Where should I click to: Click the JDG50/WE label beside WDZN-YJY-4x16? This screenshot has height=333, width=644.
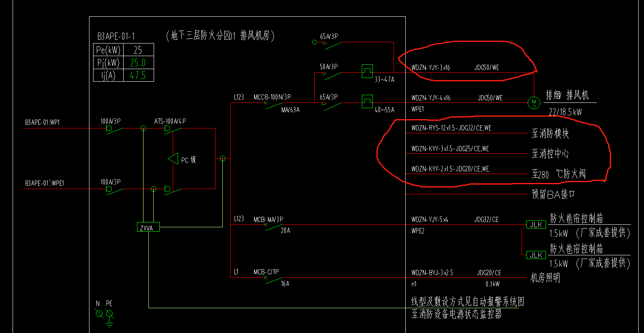pos(490,98)
